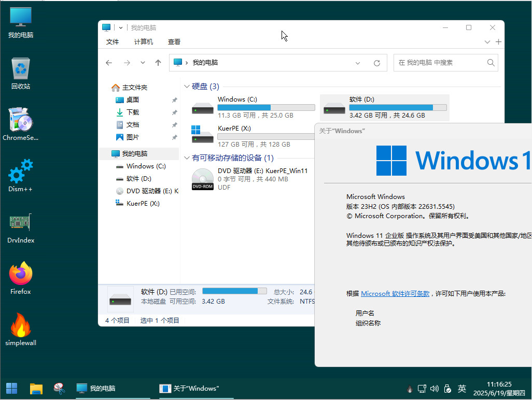Click the 选中 1 个项目 status text
Viewport: 532px width, 400px height.
tap(160, 321)
